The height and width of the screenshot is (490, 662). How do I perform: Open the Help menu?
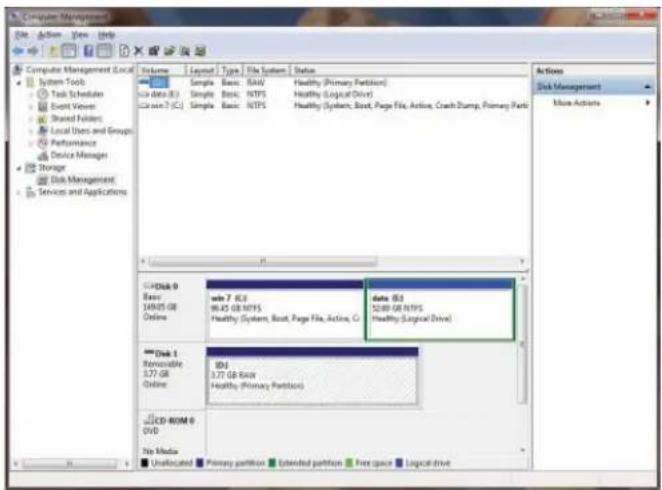tap(106, 35)
